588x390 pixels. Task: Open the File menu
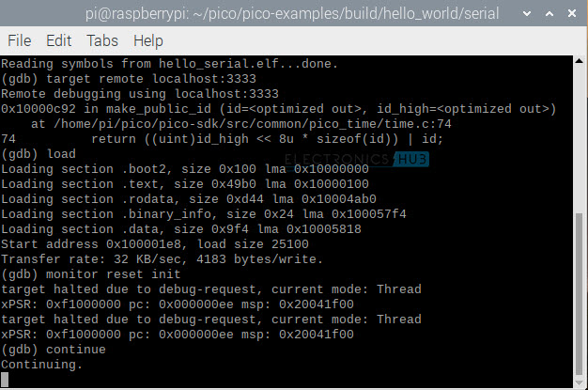19,41
